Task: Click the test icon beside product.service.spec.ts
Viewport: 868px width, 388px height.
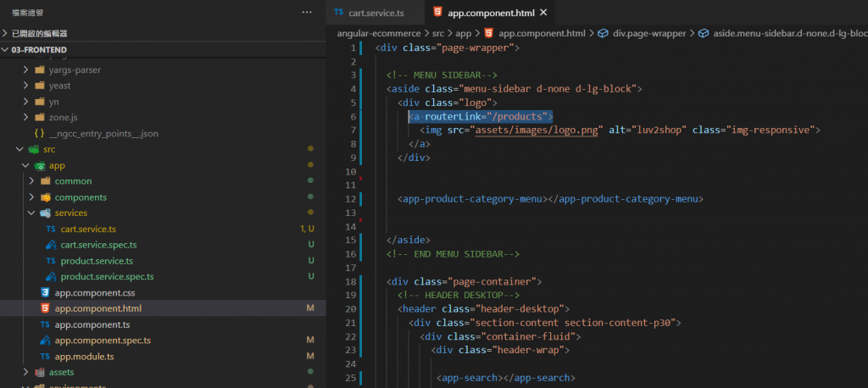Action: pyautogui.click(x=51, y=276)
